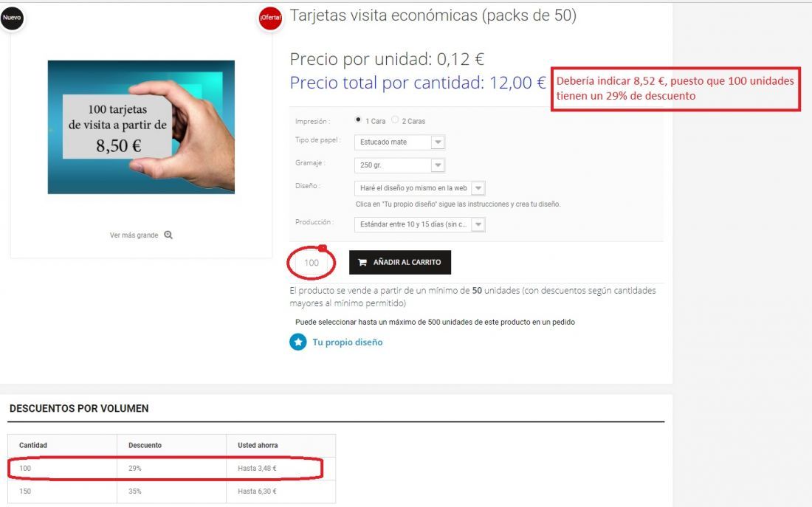Click the black Nuevo badge
Viewport: 812px width, 507px height.
click(12, 18)
